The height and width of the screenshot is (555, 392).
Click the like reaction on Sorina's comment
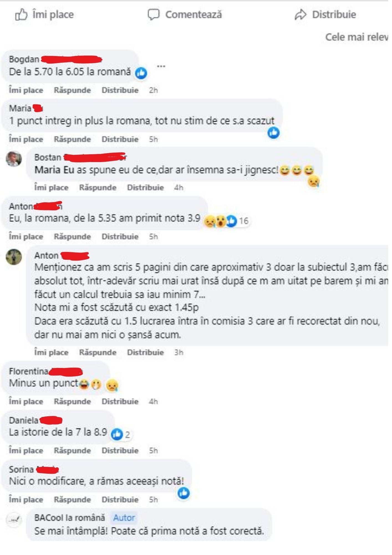tap(184, 493)
